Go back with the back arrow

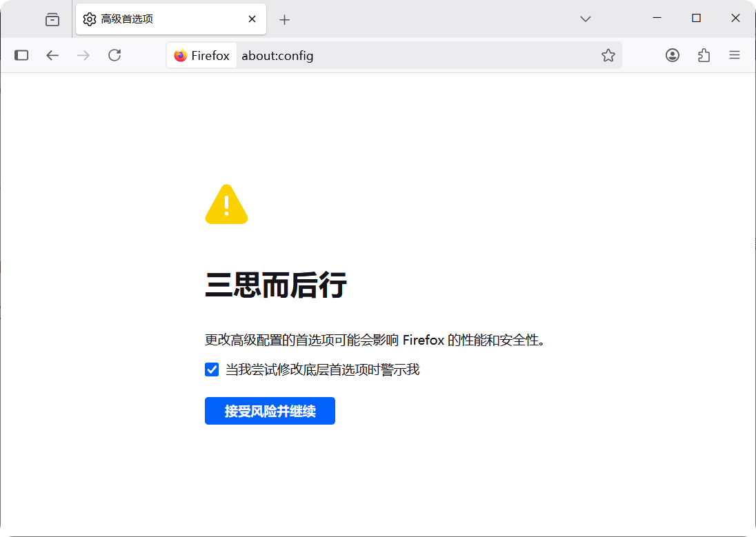[x=52, y=55]
